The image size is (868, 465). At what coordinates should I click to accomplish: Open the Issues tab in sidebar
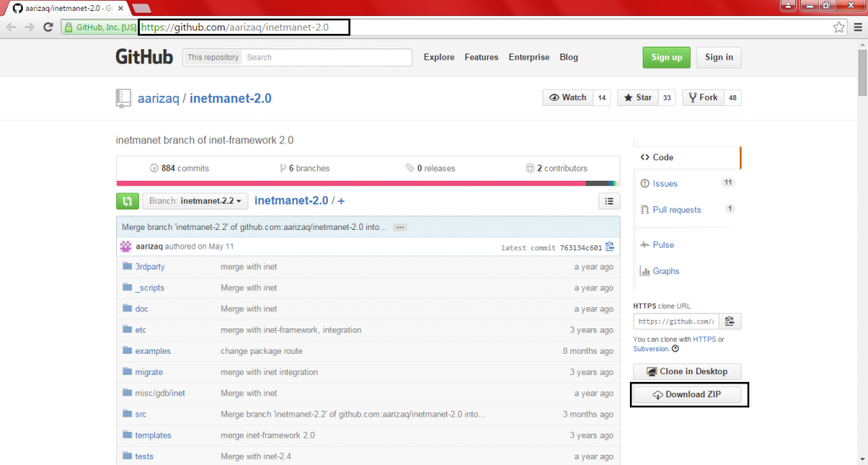[665, 183]
